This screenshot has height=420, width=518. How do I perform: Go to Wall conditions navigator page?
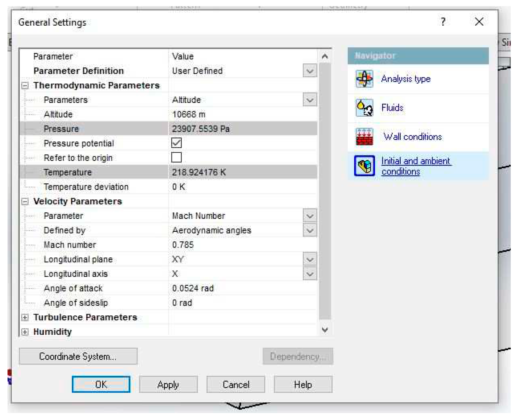412,137
